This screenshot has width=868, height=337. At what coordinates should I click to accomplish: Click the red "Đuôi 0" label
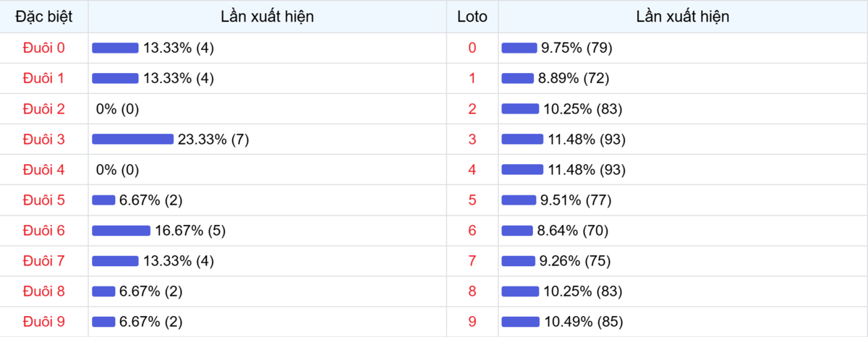coord(44,48)
